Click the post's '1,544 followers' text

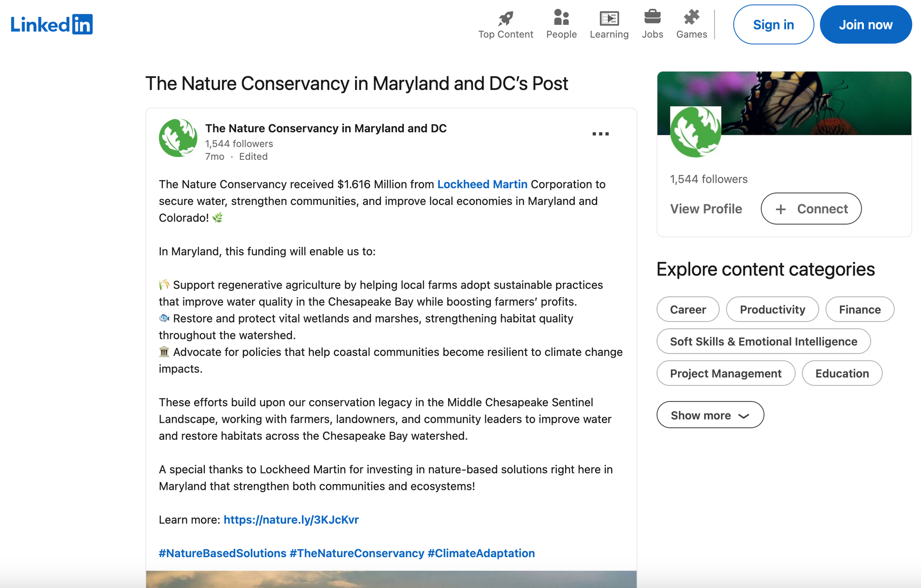coord(239,144)
